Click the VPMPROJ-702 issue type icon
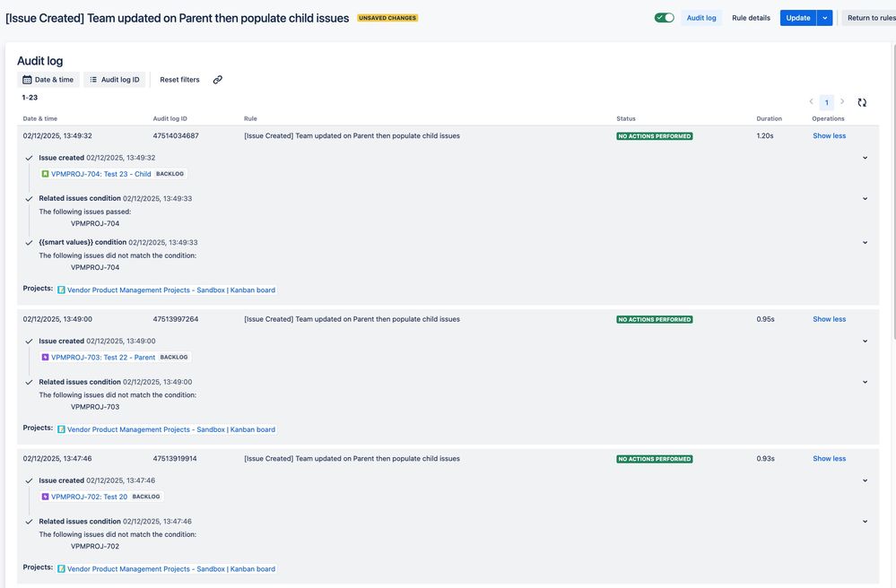Image resolution: width=896 pixels, height=588 pixels. pos(45,497)
